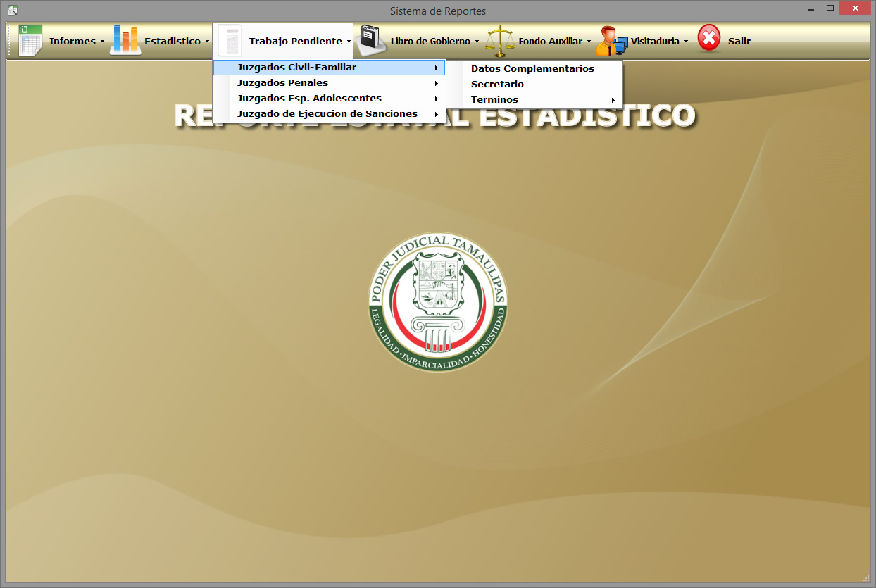The height and width of the screenshot is (588, 876).
Task: Expand the Juzgados Penales submenu arrow
Action: pos(437,83)
